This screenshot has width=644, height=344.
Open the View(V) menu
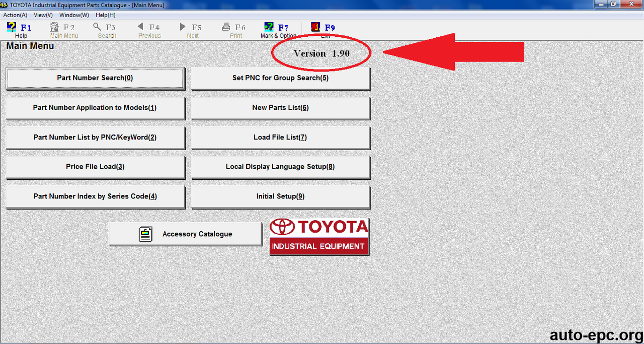pos(43,15)
